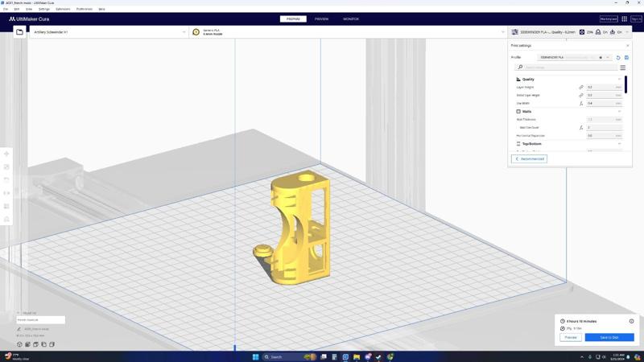This screenshot has height=362, width=644.
Task: Collapse the Top/Bottom settings section
Action: click(x=619, y=144)
